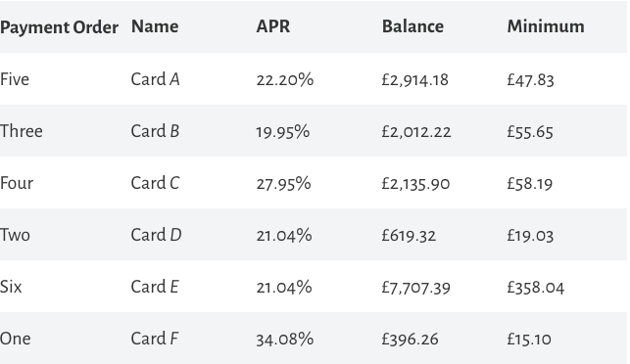Click the APR column header
This screenshot has height=364, width=630.
point(273,26)
